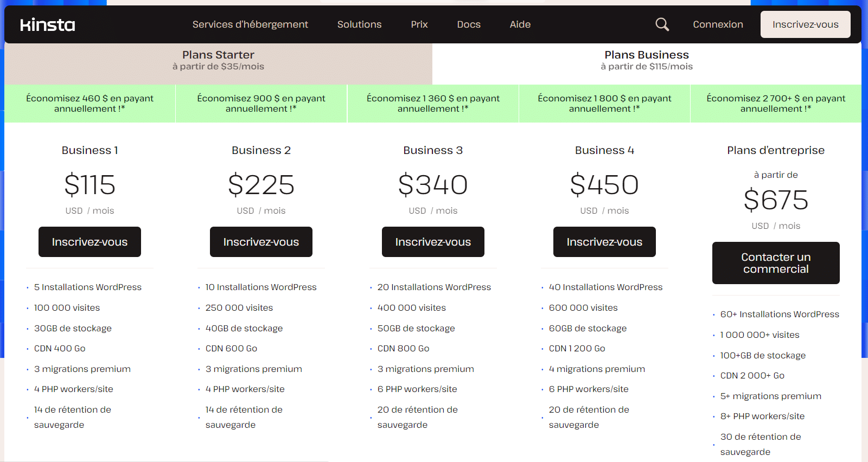Sign up for the Business 3 plan
Screen dimensions: 868x462
click(x=433, y=242)
